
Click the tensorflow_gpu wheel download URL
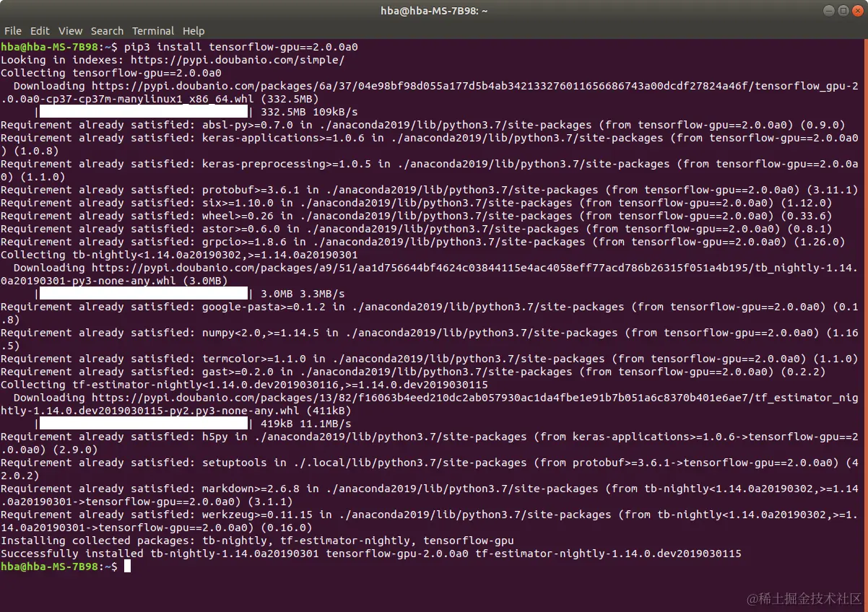pos(430,92)
